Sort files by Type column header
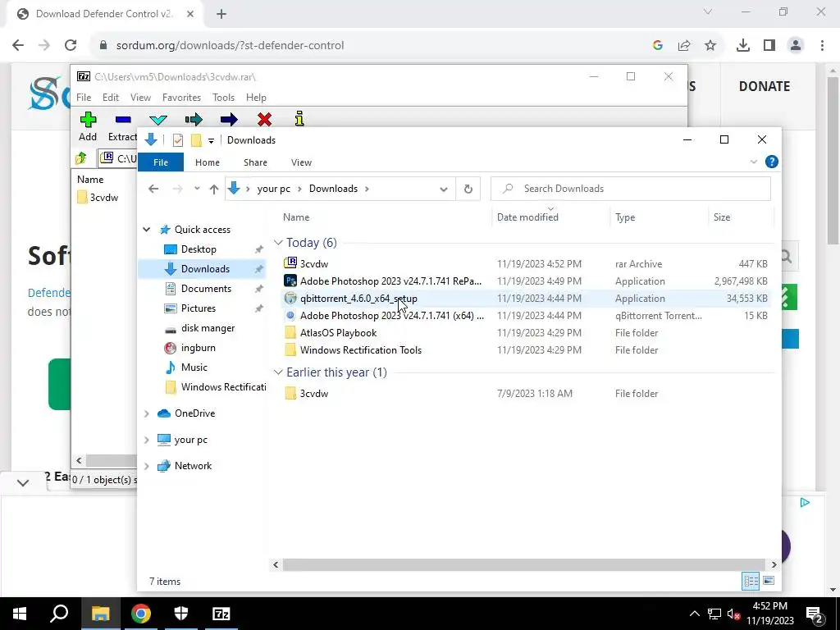Viewport: 840px width, 630px height. (625, 217)
